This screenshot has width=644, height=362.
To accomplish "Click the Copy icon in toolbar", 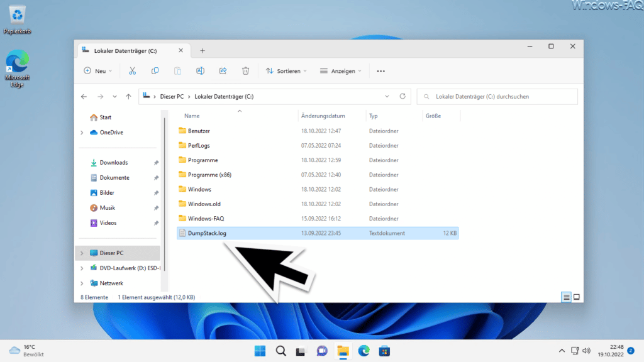I will pos(155,71).
